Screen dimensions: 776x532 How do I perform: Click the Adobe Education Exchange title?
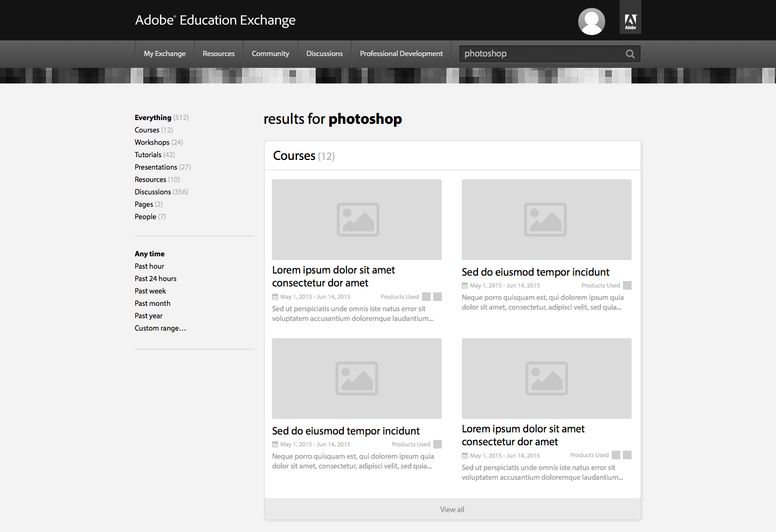tap(216, 20)
